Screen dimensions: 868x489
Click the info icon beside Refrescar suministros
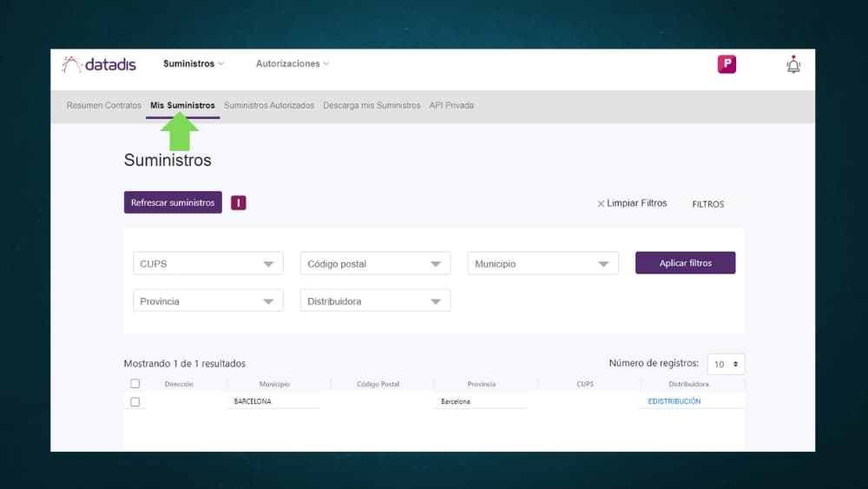[x=239, y=202]
